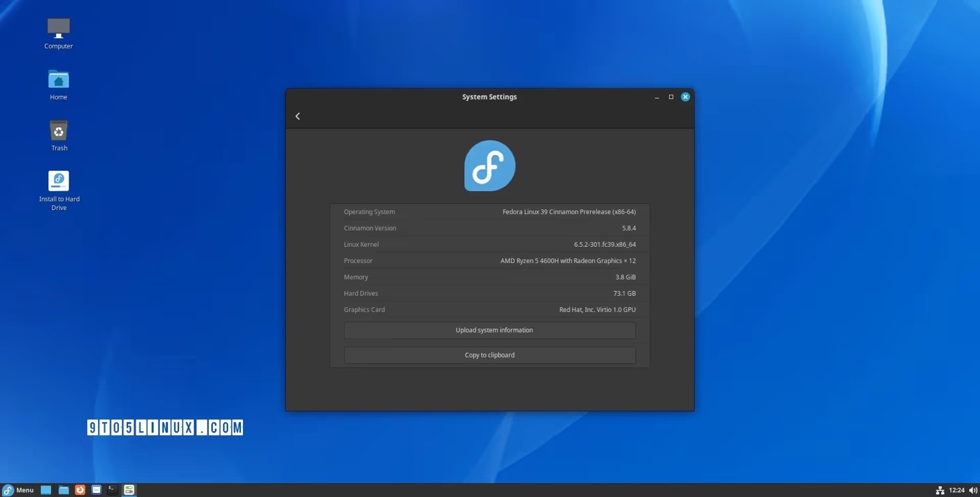Select the Hard Drives value 73.1 GB

pos(625,294)
